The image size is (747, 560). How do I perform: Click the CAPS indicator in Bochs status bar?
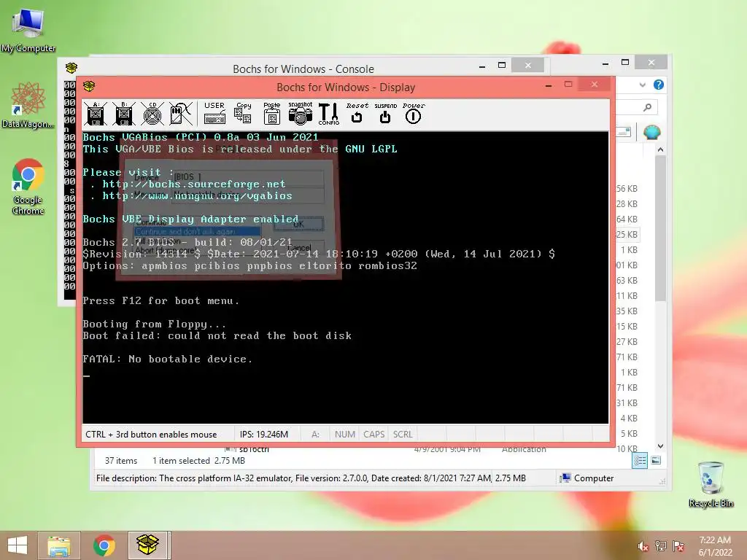(374, 435)
